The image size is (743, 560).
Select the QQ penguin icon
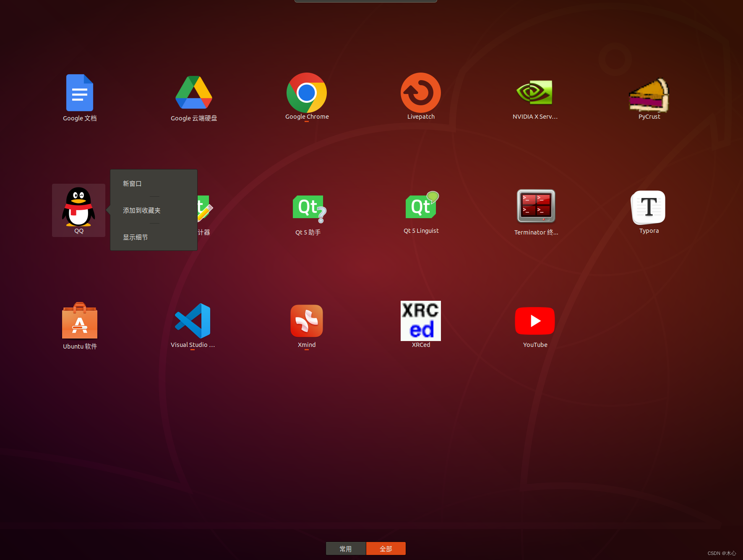(x=78, y=206)
